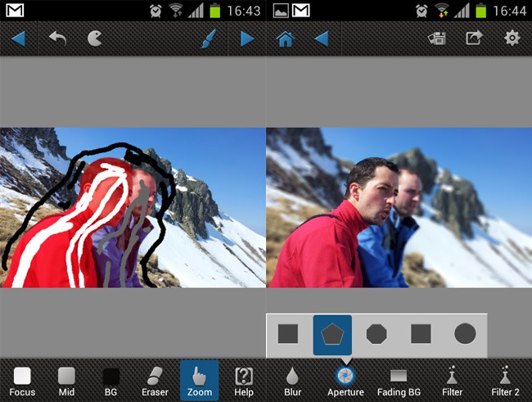This screenshot has height=402, width=532.
Task: Choose the octagon aperture shape
Action: (376, 334)
